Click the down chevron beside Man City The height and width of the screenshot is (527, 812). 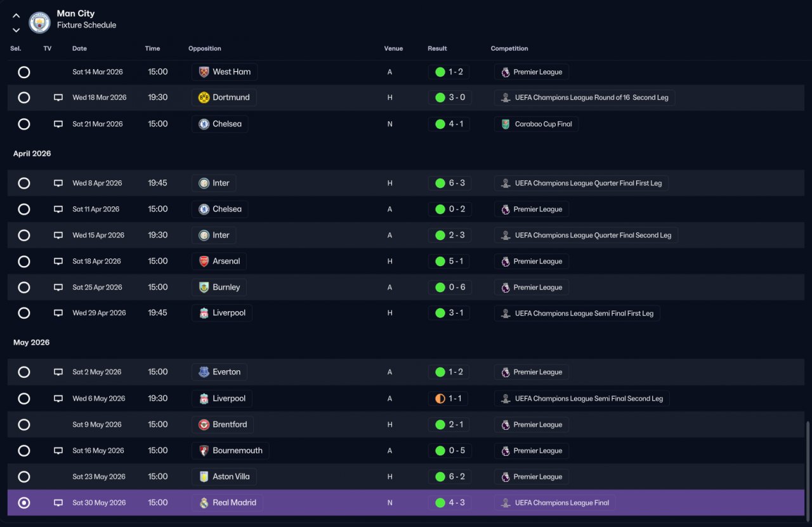16,30
